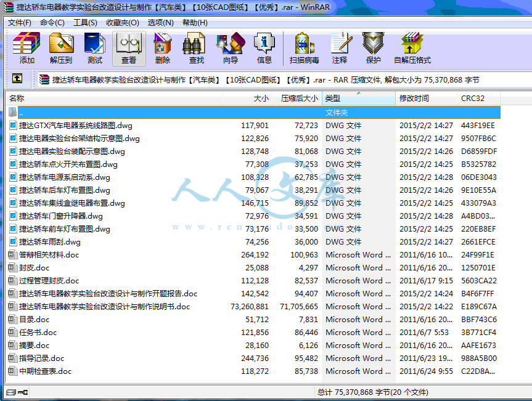Screen dimensions: 532x401
Task: Click the Word icon for 目录.doc
Action: click(13, 319)
